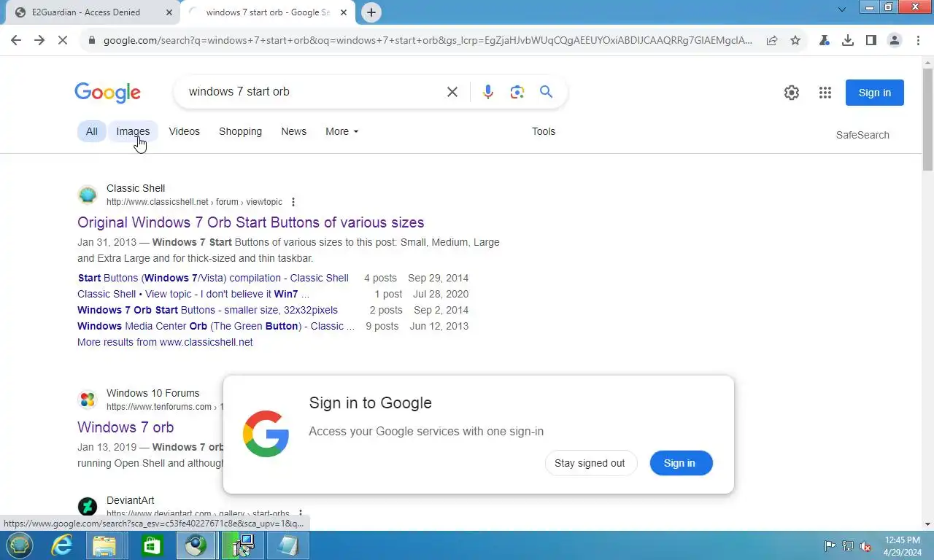Go to the Google logo homepage
The image size is (934, 560).
pyautogui.click(x=107, y=93)
